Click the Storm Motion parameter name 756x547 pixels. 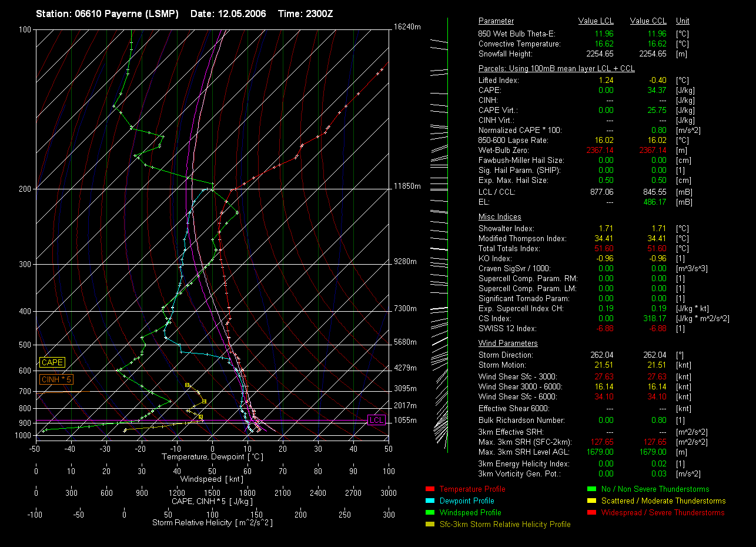point(501,365)
